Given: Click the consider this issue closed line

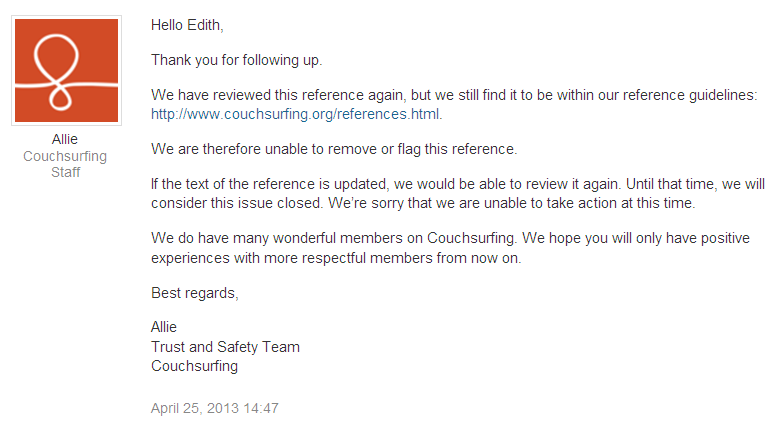Looking at the screenshot, I should 423,203.
